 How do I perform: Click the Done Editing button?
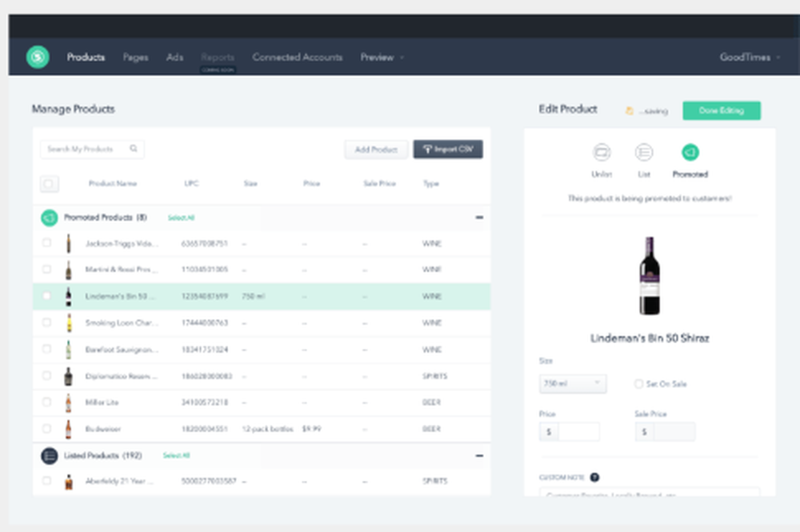(722, 110)
